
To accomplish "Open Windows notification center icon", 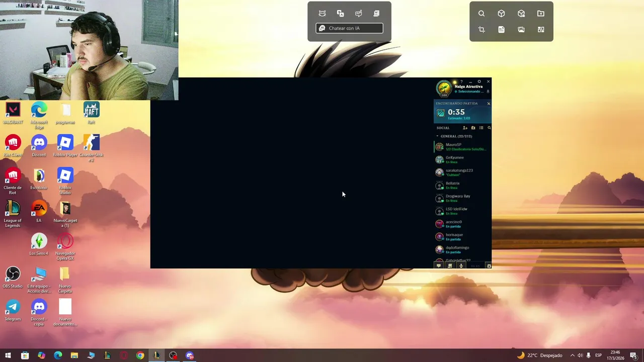I will click(633, 355).
